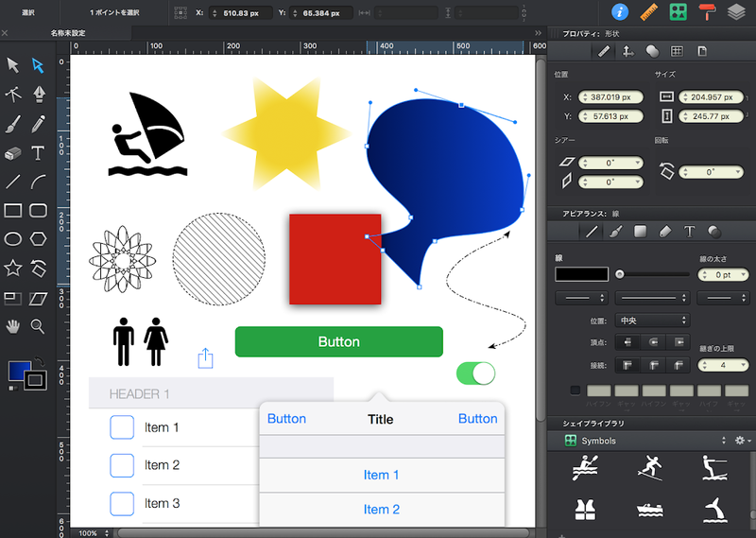
Task: Open the Layers panel icon
Action: 736,12
